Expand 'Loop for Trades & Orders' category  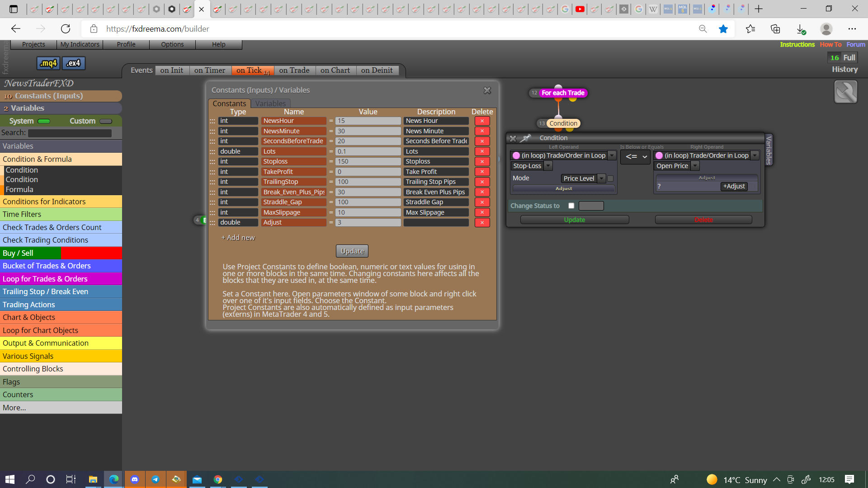click(61, 279)
